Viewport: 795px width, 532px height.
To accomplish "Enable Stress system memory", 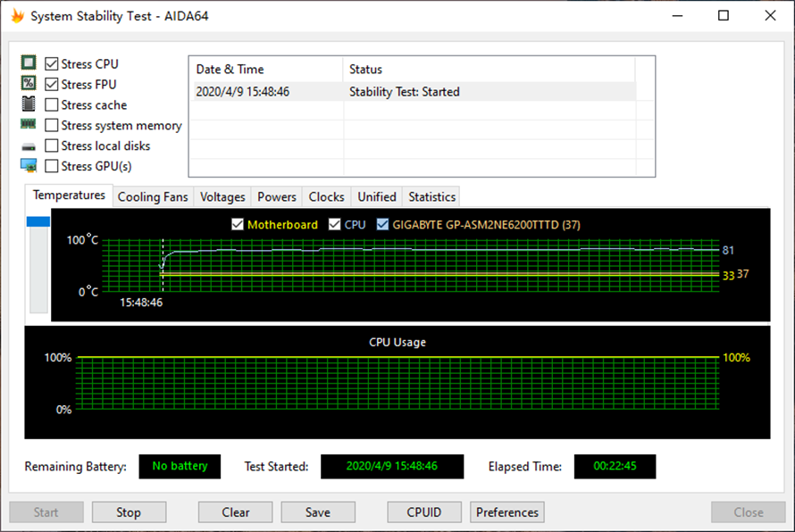I will [51, 125].
